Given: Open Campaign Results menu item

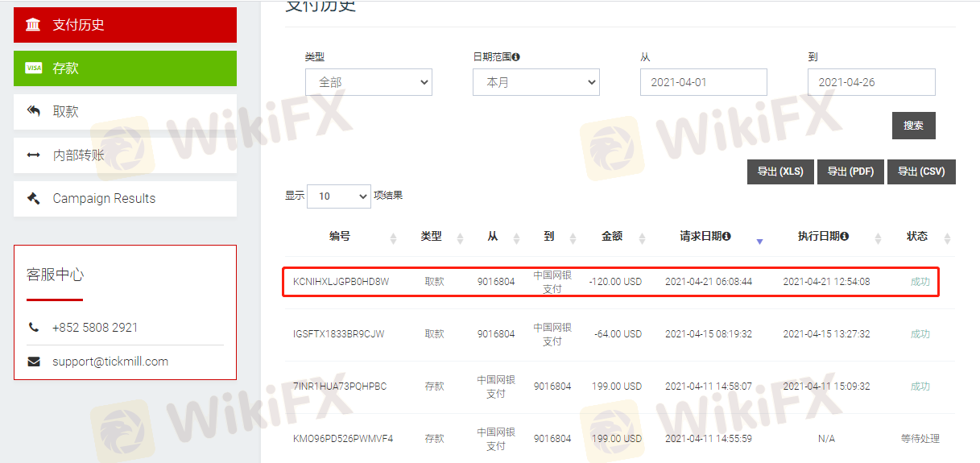Looking at the screenshot, I should (x=125, y=199).
